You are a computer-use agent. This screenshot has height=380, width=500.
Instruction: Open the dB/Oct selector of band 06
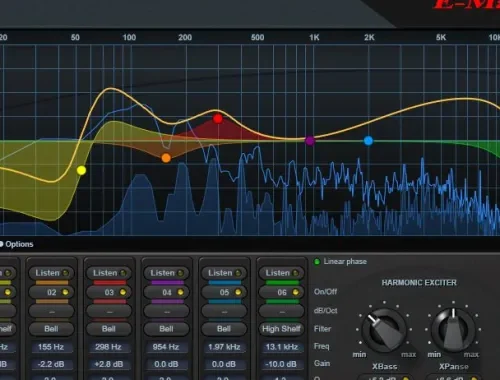(x=282, y=311)
